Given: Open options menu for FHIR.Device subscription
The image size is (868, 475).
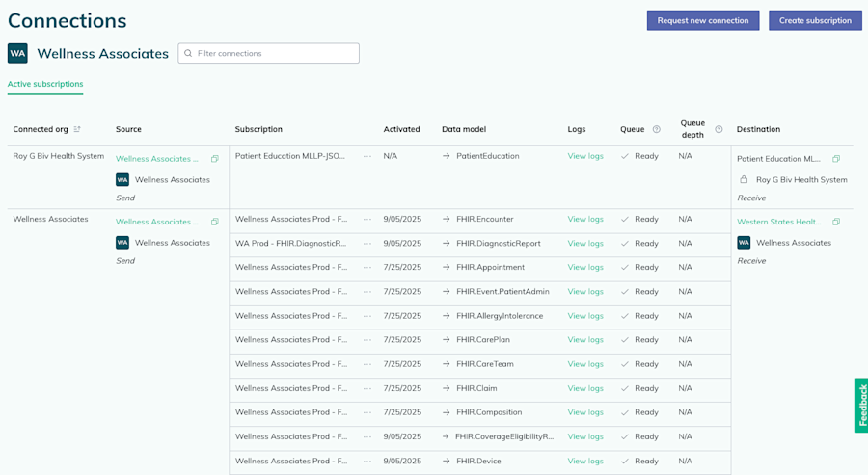Looking at the screenshot, I should click(x=367, y=462).
